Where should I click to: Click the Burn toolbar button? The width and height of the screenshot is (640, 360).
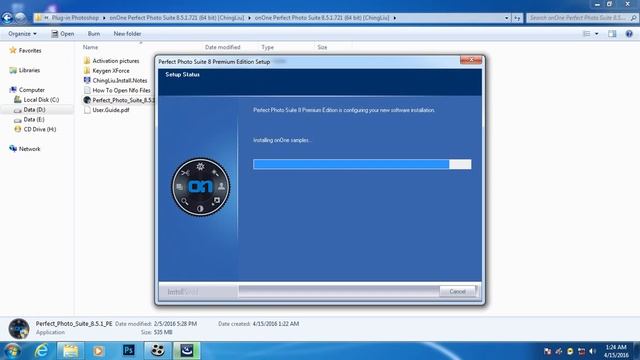pos(94,33)
